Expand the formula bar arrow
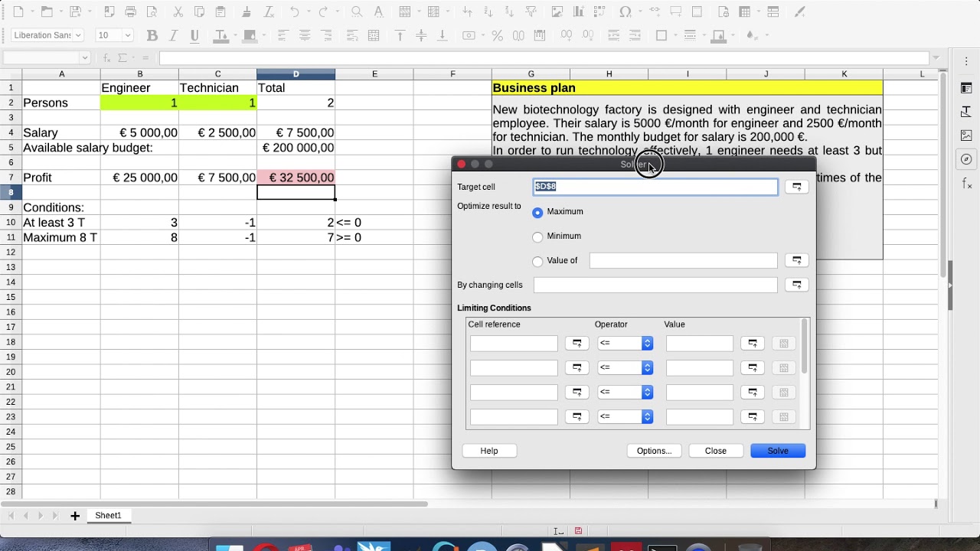This screenshot has width=980, height=551. (x=936, y=58)
